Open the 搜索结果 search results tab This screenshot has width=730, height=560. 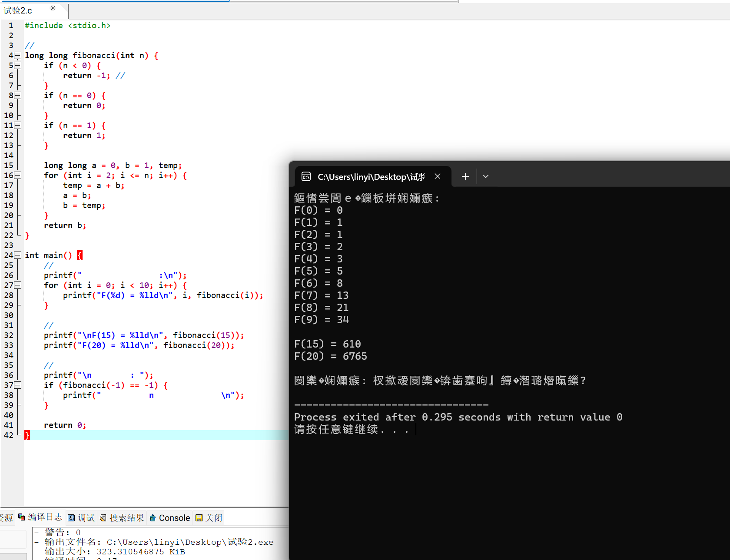(122, 518)
